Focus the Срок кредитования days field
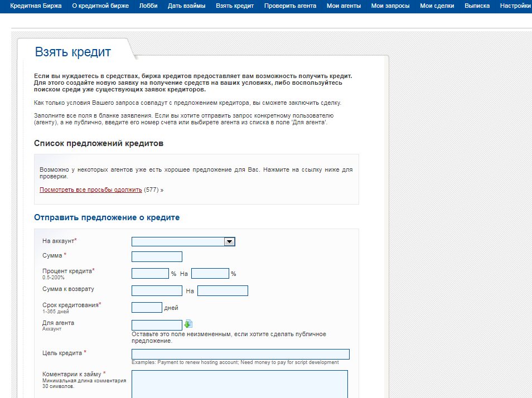This screenshot has width=532, height=398. click(147, 308)
